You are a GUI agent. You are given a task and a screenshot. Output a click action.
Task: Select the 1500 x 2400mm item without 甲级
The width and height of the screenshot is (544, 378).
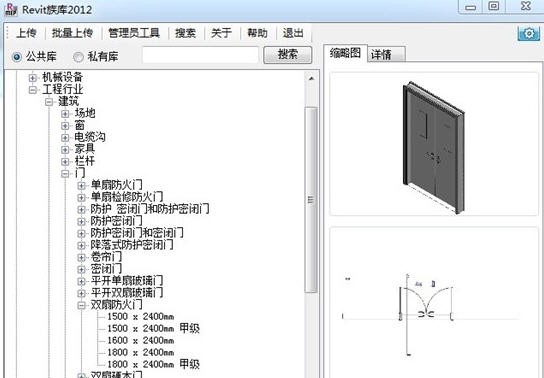click(141, 317)
